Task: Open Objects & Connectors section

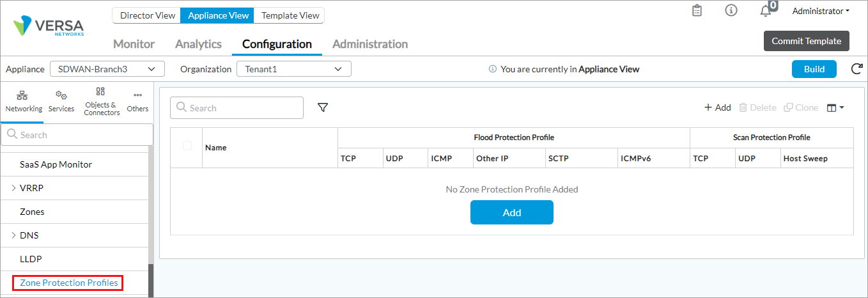Action: coord(102,101)
